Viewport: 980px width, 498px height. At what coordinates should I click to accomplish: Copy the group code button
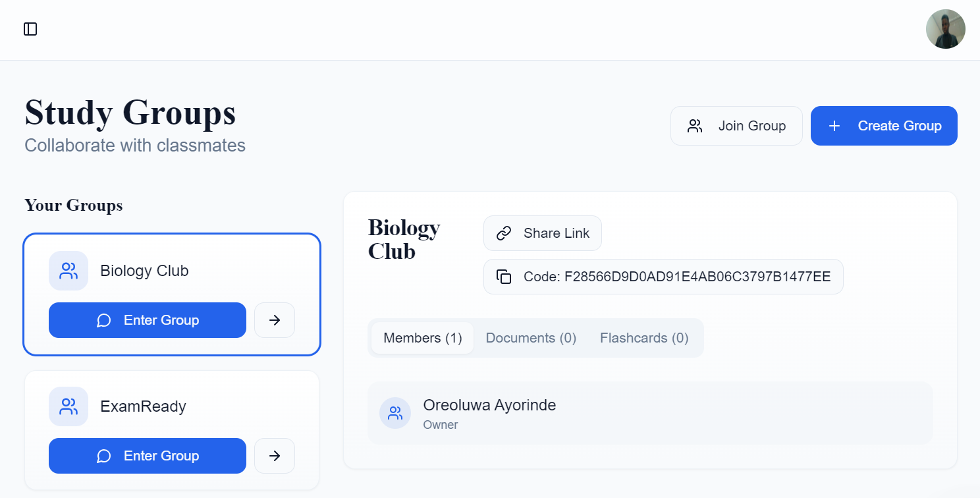(x=663, y=277)
